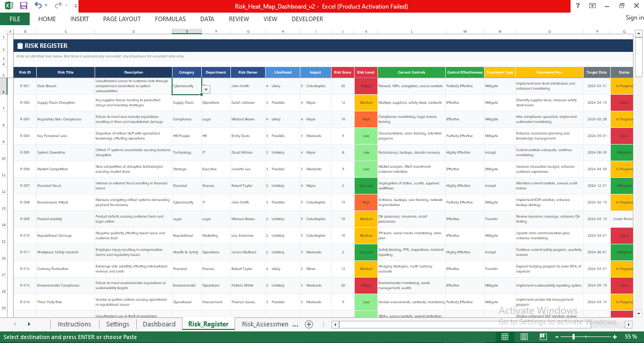Select the 'Emily Davis' risk owner cell
The height and width of the screenshot is (343, 644).
[x=248, y=136]
